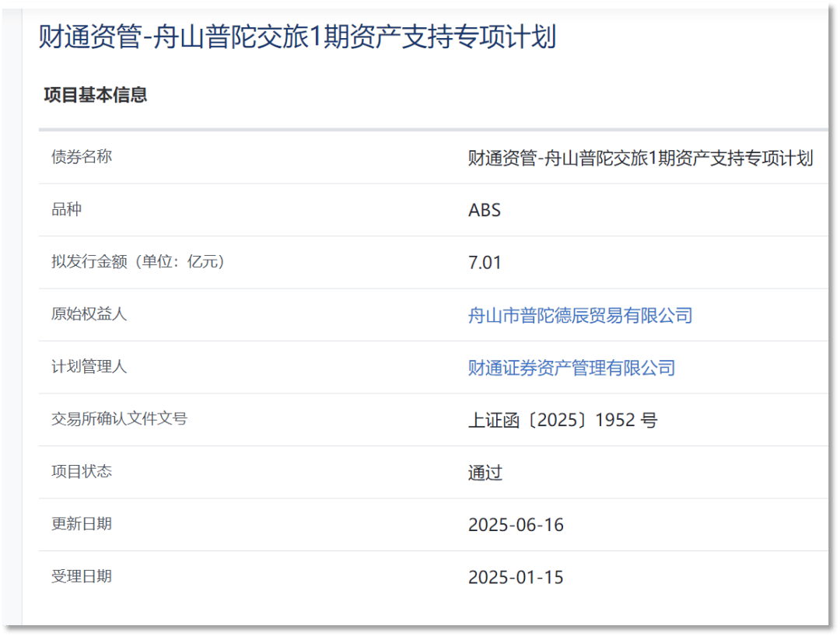This screenshot has height=636, width=840.
Task: Click the 原始权益人 row label
Action: [89, 313]
